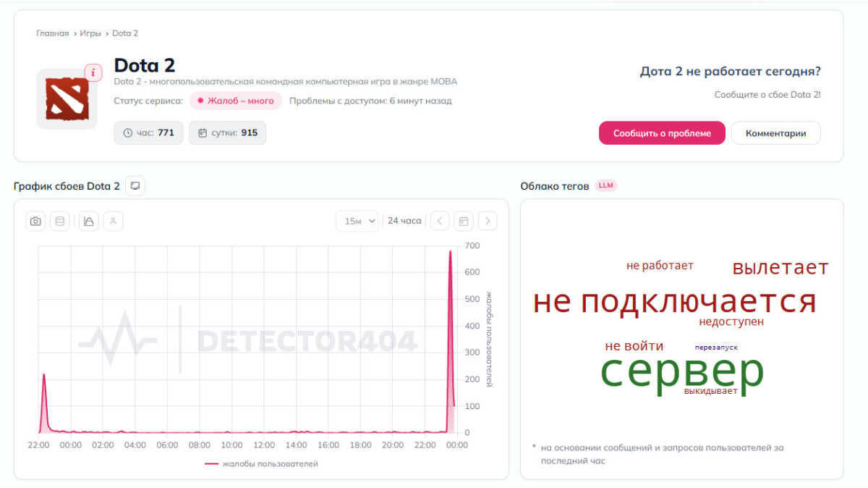Click the tag не работает
The width and height of the screenshot is (868, 488).
click(660, 266)
